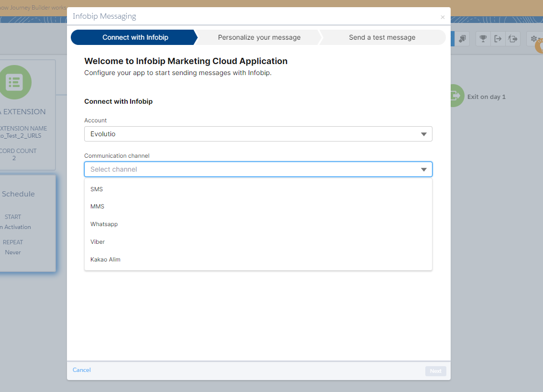Click the data extension entry source icon
This screenshot has width=543, height=392.
[15, 82]
